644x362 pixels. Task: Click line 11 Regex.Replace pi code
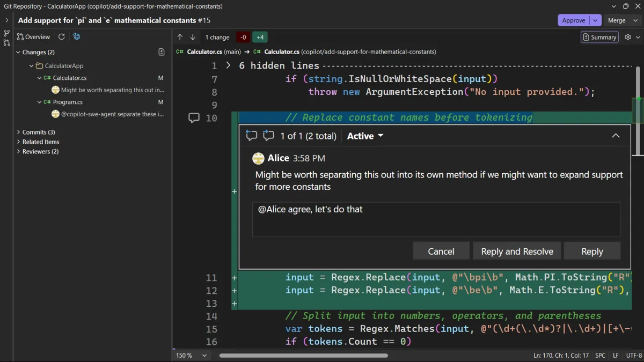pos(458,277)
